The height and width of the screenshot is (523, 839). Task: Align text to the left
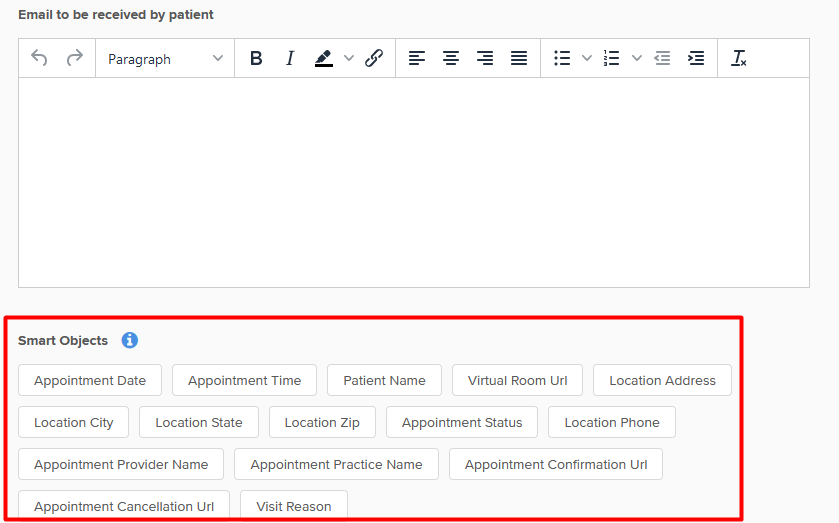point(417,58)
